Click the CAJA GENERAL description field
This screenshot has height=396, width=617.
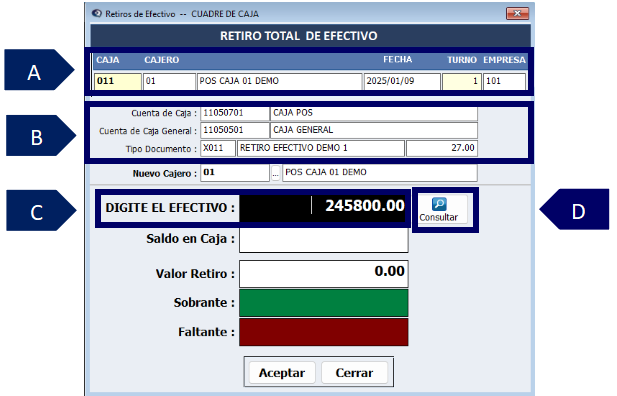point(374,130)
